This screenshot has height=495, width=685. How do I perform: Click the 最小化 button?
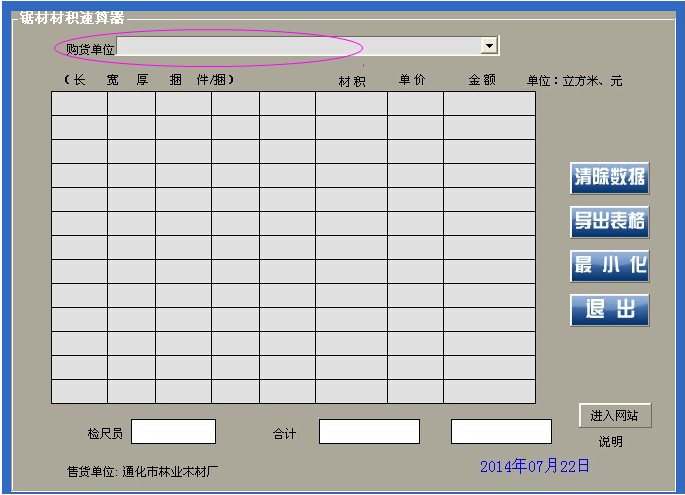[609, 266]
